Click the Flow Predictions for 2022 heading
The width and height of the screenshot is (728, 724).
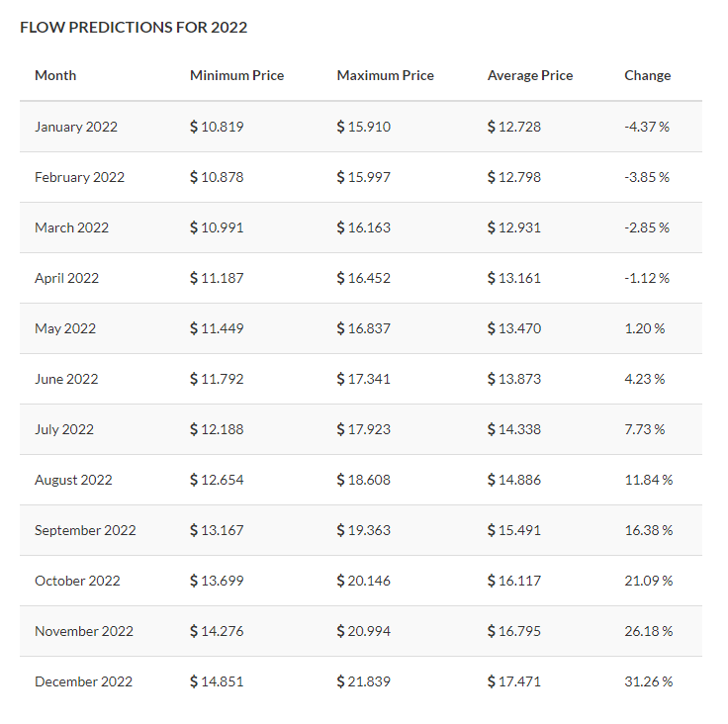[x=134, y=28]
